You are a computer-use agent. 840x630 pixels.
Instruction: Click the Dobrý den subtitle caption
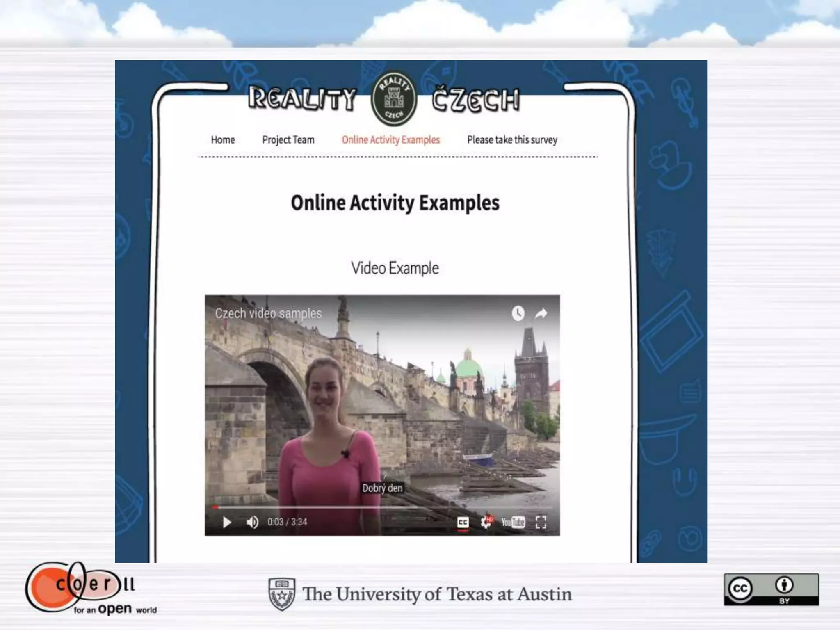[382, 488]
